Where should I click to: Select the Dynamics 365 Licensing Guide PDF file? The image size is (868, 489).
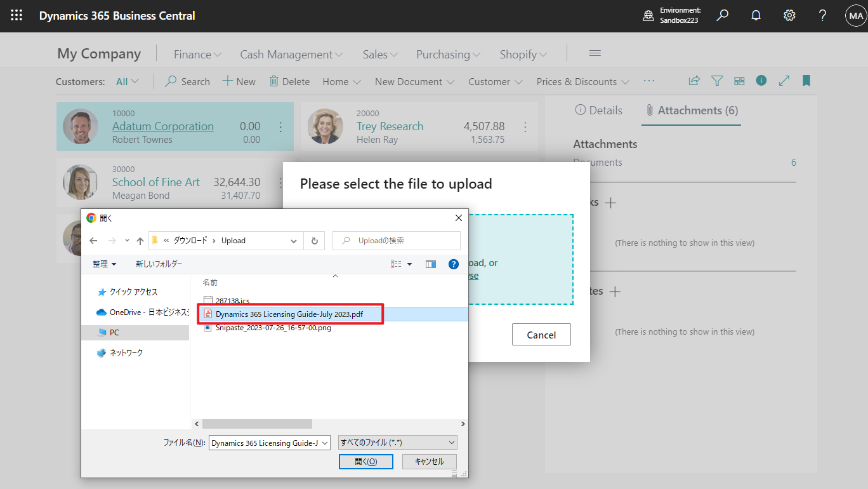coord(289,314)
